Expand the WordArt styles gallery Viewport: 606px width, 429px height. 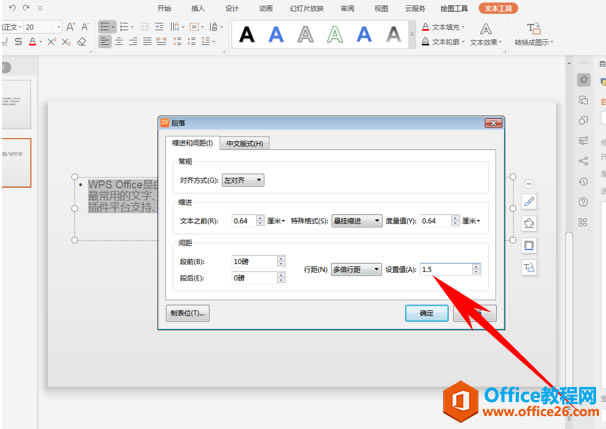point(412,35)
